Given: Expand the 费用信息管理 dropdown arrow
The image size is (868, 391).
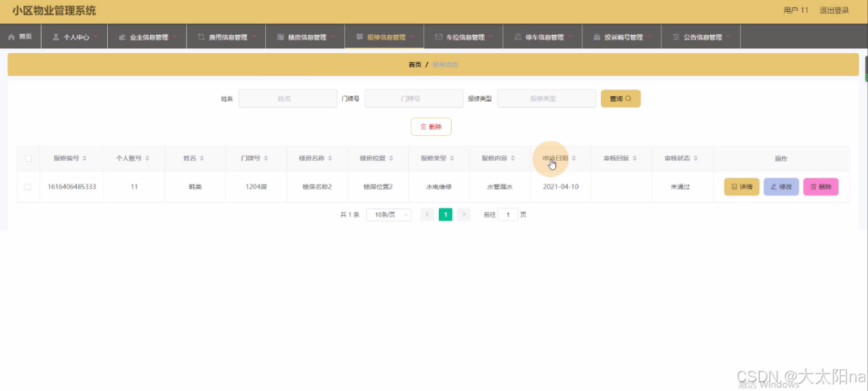Looking at the screenshot, I should [x=254, y=37].
